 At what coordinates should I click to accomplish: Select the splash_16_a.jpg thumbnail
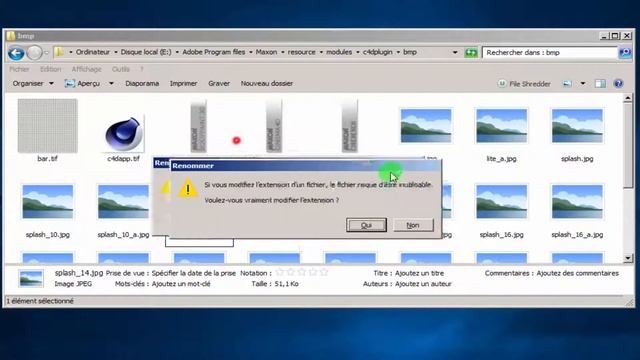pyautogui.click(x=577, y=202)
